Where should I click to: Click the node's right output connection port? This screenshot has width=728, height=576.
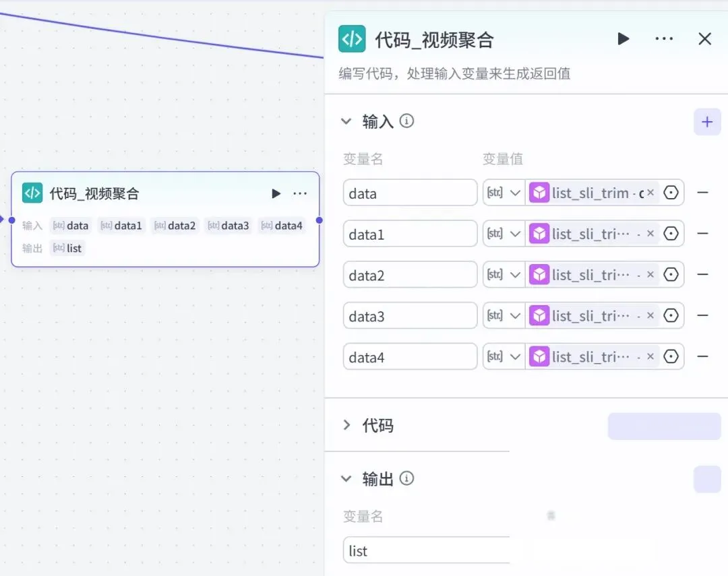click(319, 220)
